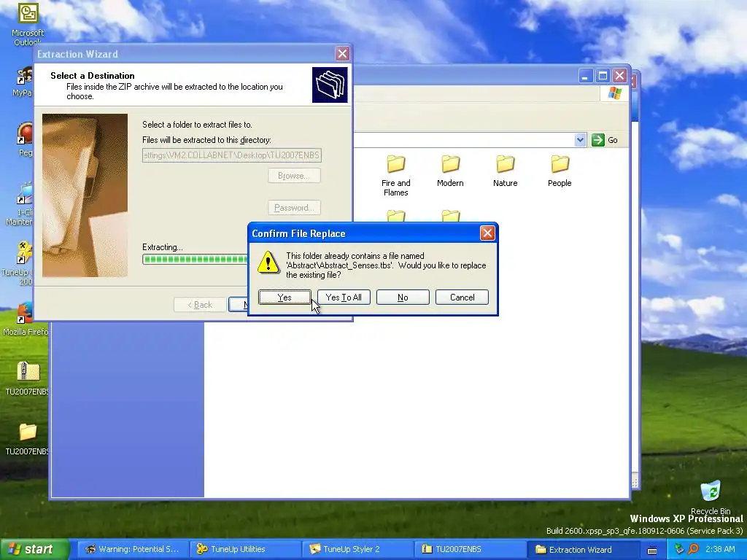
Task: Click the Password... button in Extraction Wizard
Action: tap(294, 208)
